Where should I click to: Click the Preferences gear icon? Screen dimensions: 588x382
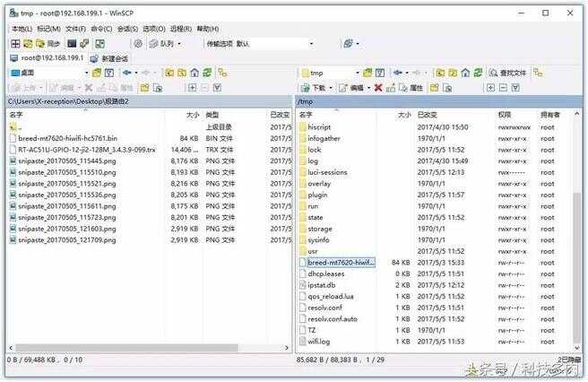[x=138, y=43]
